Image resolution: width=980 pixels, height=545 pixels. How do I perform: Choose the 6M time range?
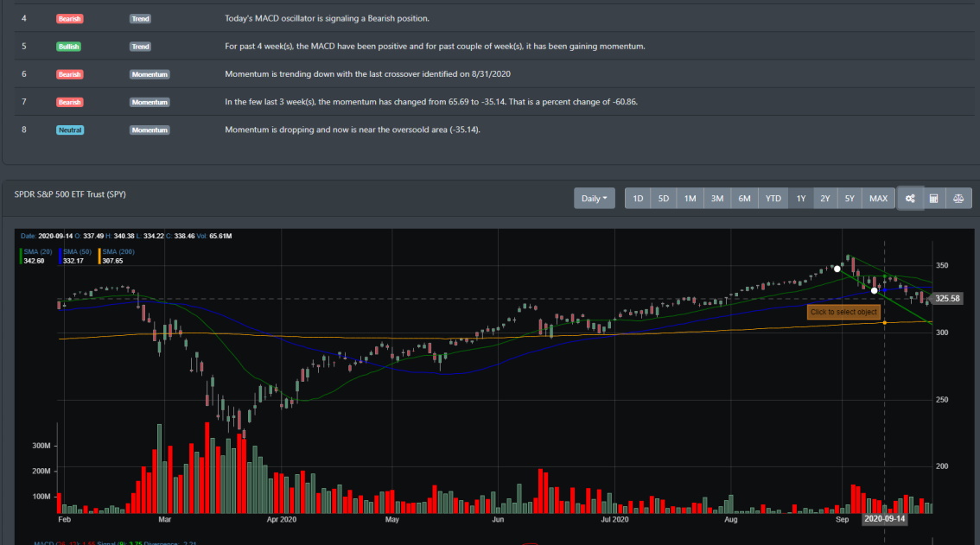(x=744, y=199)
